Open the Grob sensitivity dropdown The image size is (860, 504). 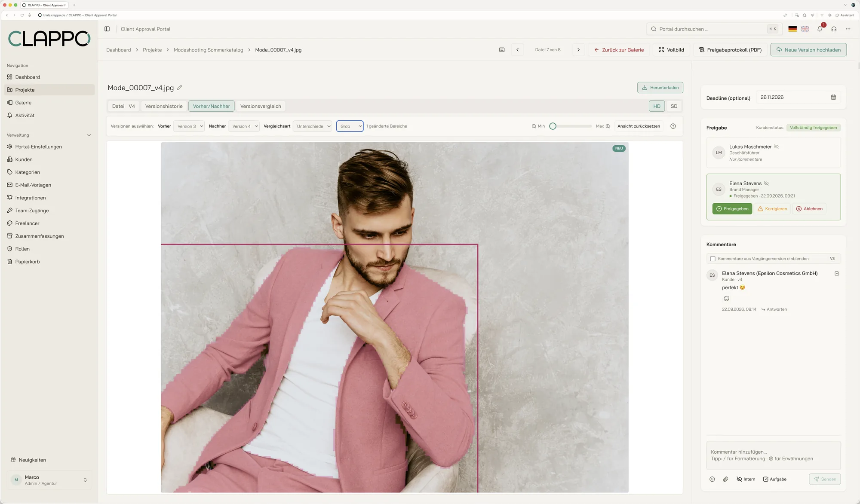point(350,126)
